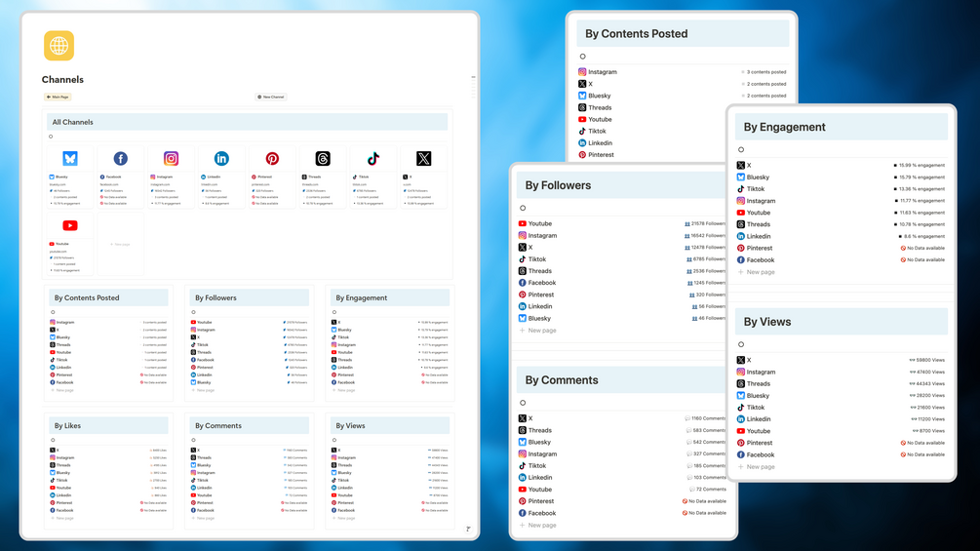Image resolution: width=980 pixels, height=551 pixels.
Task: Open 'Tiktok' row in enlarged By Contents Posted panel
Action: tap(683, 132)
